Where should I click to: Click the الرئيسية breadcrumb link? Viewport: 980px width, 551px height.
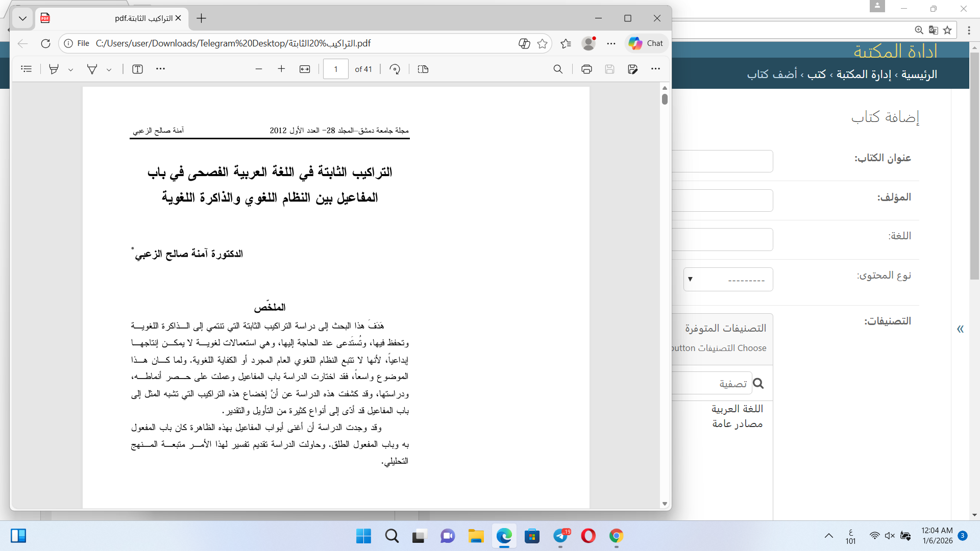point(919,74)
